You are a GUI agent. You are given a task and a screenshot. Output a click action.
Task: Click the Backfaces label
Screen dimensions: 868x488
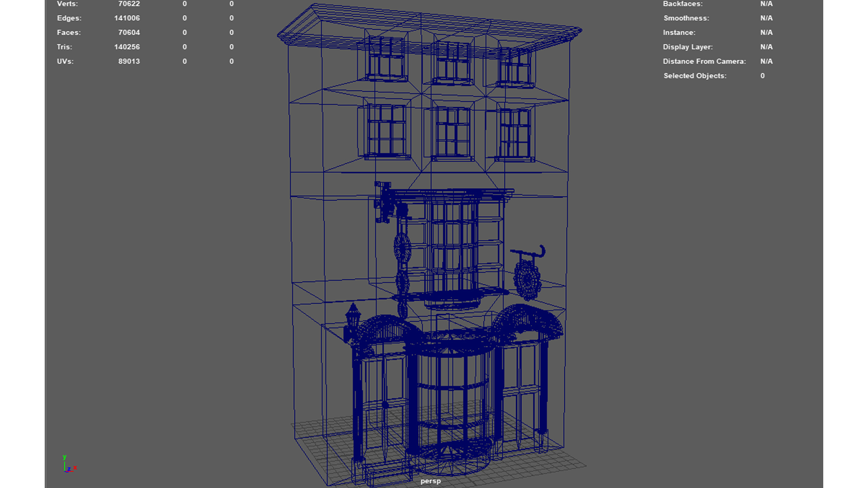(683, 4)
